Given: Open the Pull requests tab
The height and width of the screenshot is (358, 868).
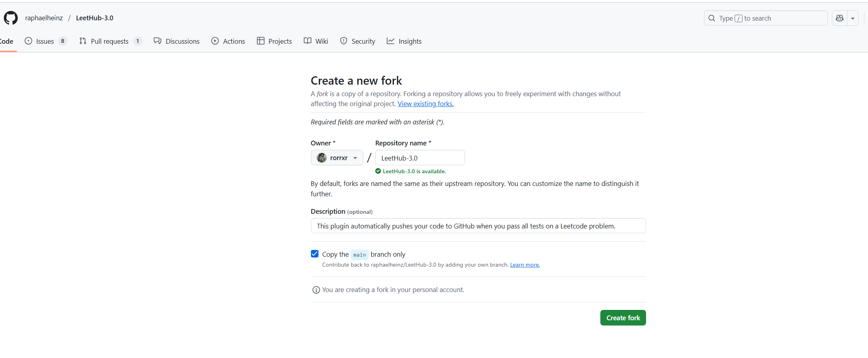Looking at the screenshot, I should 110,41.
